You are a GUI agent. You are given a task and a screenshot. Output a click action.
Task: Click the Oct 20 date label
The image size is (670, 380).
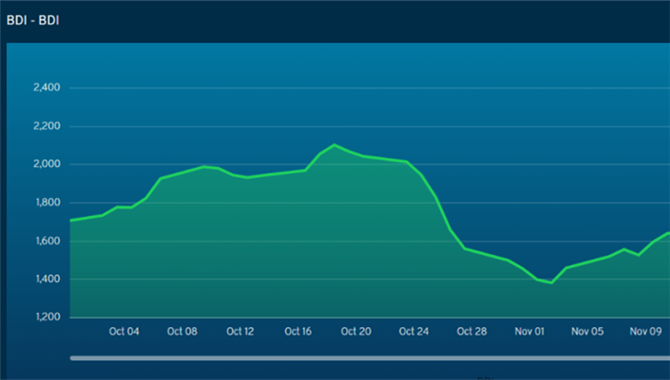tap(356, 331)
